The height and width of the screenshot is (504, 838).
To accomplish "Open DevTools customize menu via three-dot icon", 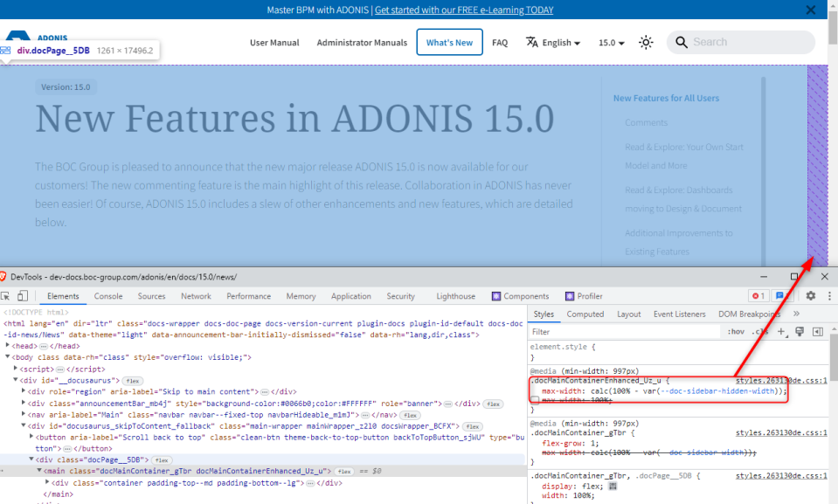I will tap(828, 295).
